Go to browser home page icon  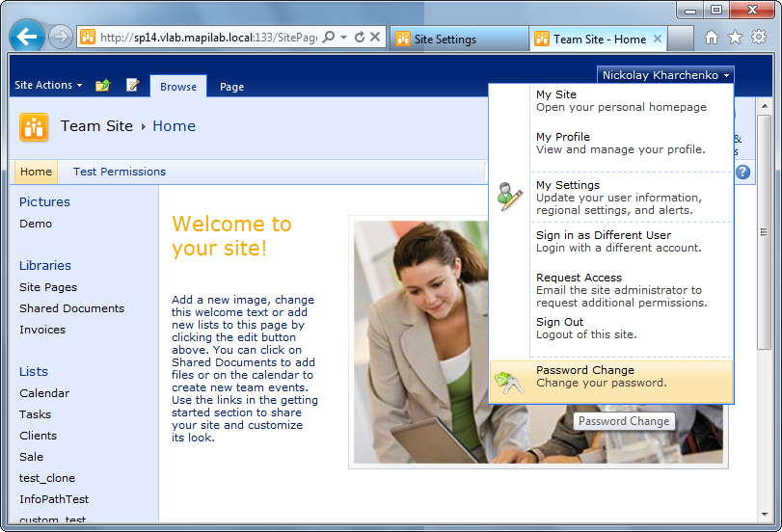[712, 38]
